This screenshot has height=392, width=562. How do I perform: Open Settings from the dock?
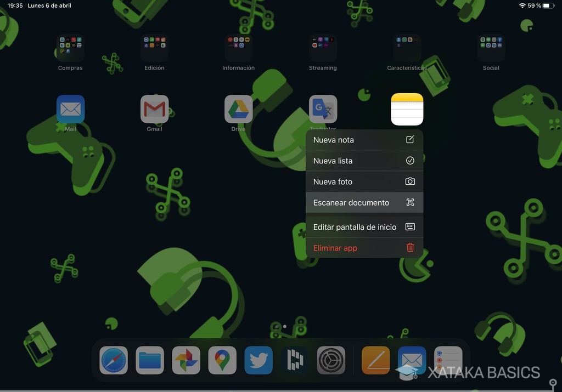click(x=331, y=360)
